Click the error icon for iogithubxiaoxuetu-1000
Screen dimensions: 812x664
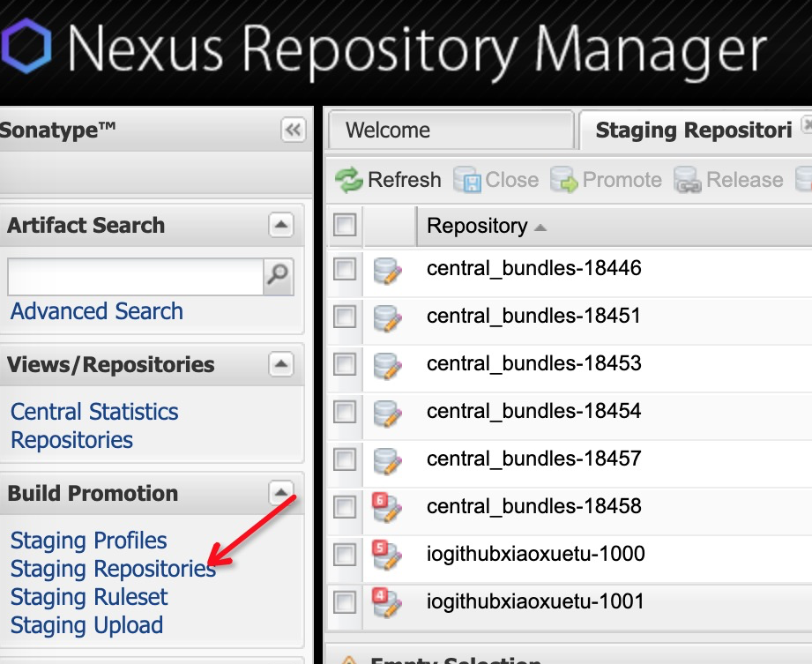386,555
